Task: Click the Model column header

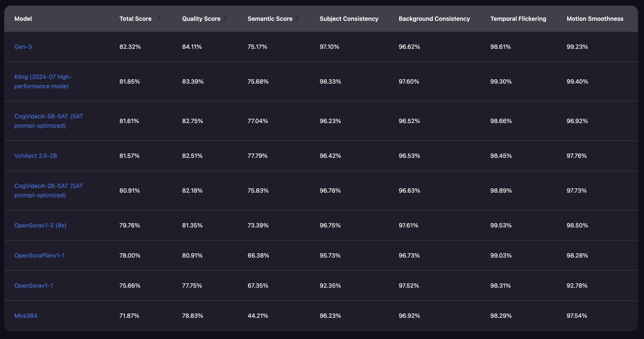Action: pos(23,19)
